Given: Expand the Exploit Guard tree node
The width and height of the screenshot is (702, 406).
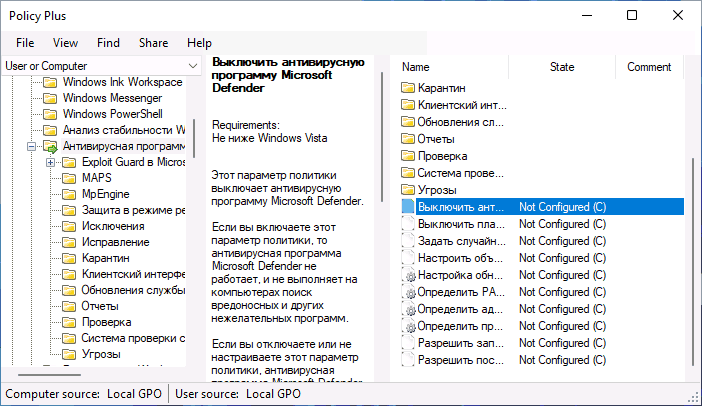Looking at the screenshot, I should (x=51, y=162).
